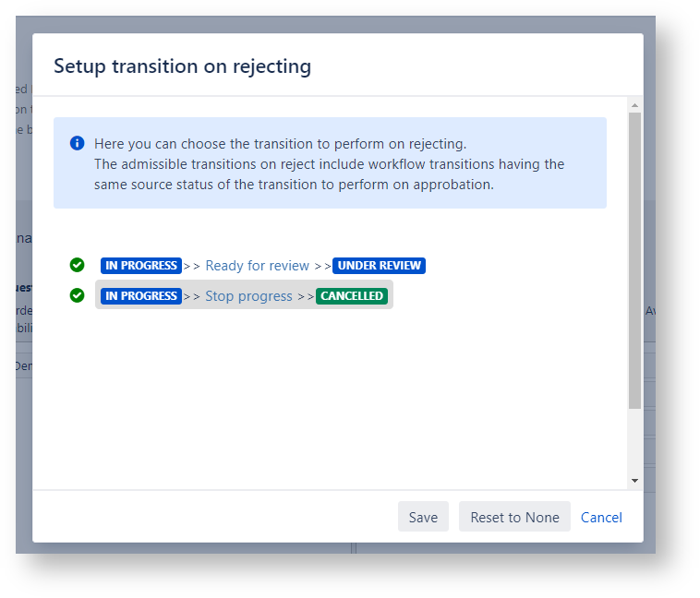
Task: Click the green CANCELLED status badge
Action: [x=352, y=296]
